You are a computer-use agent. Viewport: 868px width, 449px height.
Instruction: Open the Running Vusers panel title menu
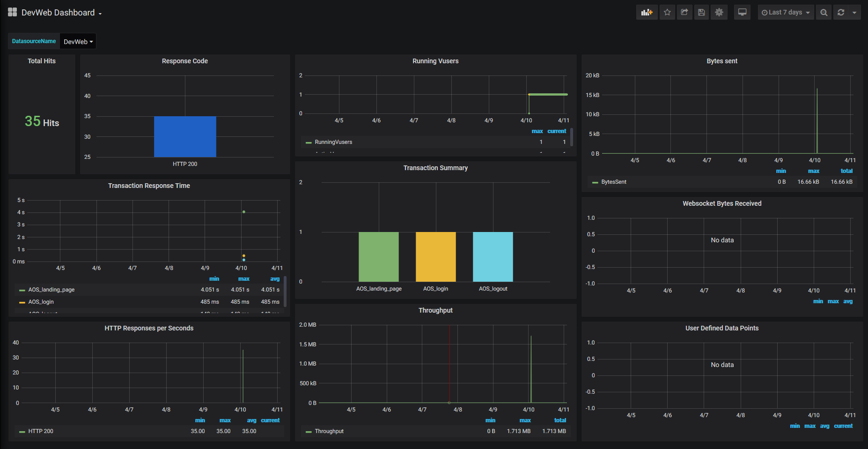[x=435, y=61]
